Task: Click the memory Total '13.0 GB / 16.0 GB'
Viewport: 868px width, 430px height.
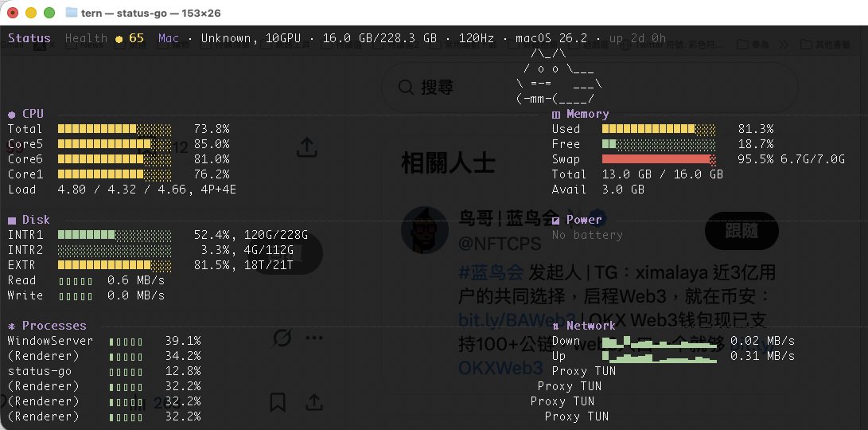Action: click(x=663, y=174)
